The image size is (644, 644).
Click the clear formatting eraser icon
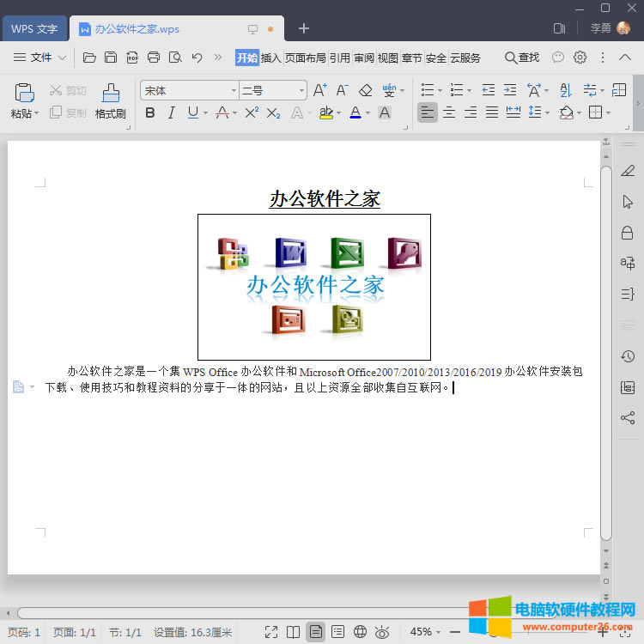pos(365,90)
